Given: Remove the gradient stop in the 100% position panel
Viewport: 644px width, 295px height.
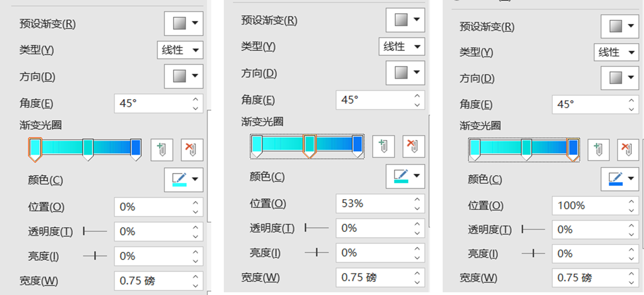Looking at the screenshot, I should coord(628,149).
